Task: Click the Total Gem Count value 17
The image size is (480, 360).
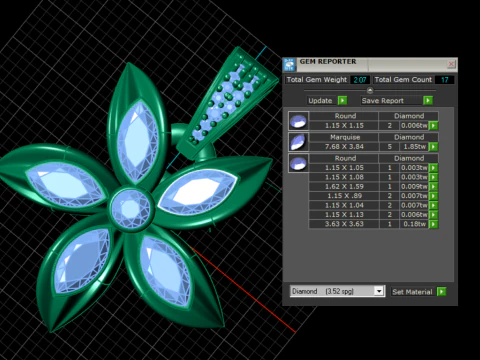Action: 444,80
